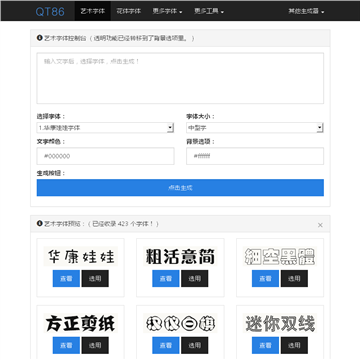Click 选用 under the 迷你双线 font
This screenshot has width=360, height=360.
pyautogui.click(x=294, y=345)
